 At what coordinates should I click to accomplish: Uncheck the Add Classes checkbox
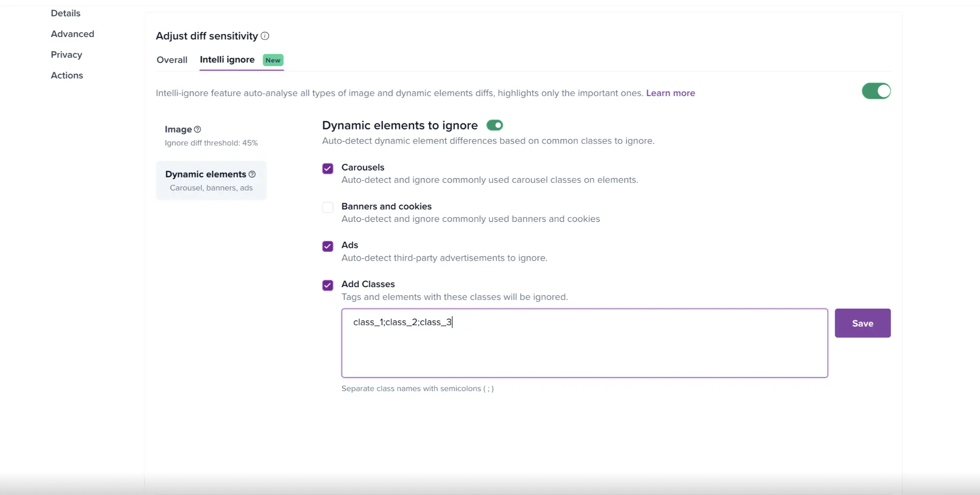coord(327,285)
